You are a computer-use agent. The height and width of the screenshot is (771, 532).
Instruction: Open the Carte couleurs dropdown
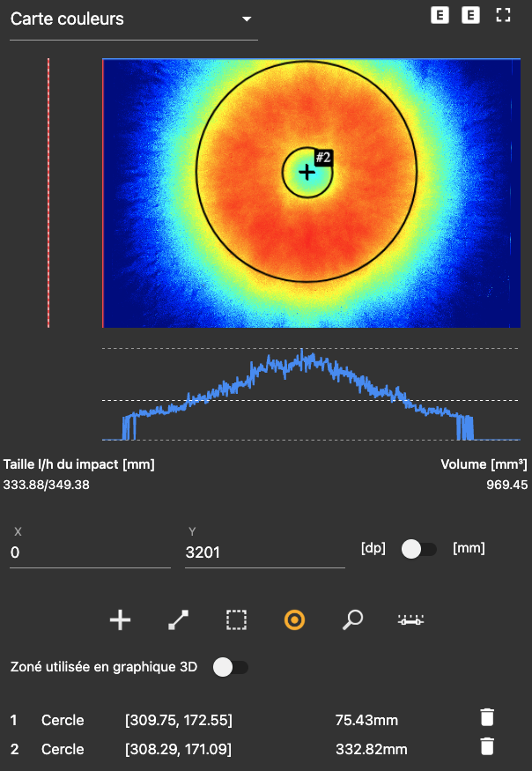(132, 19)
